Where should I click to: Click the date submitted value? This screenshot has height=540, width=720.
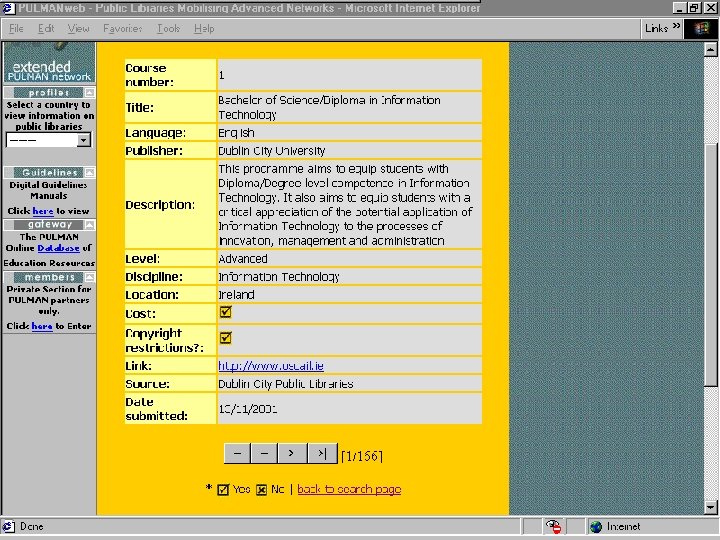(248, 409)
